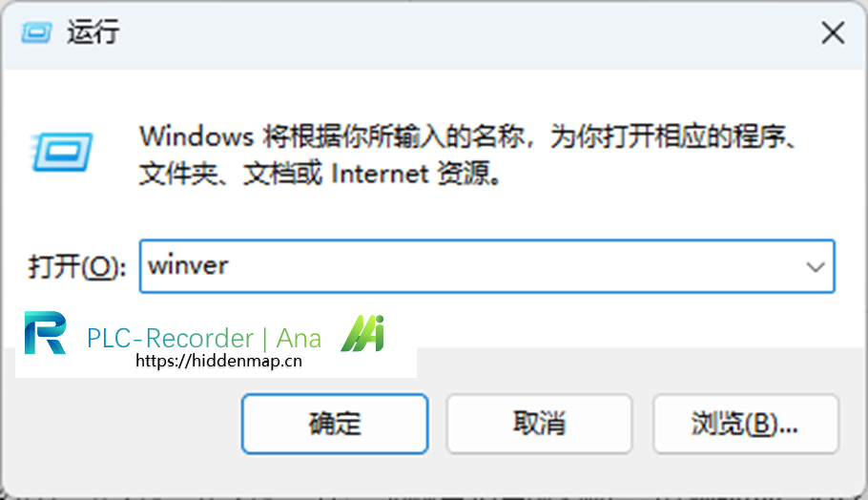Expand the 打开 combo box history chevron
This screenshot has width=868, height=500.
coord(815,267)
